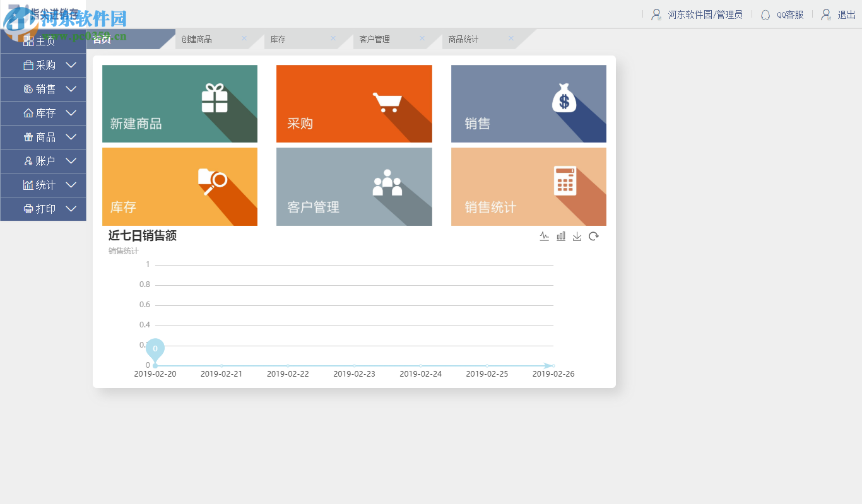Switch to the 创建商品 tab
Image resolution: width=862 pixels, height=504 pixels.
(196, 39)
